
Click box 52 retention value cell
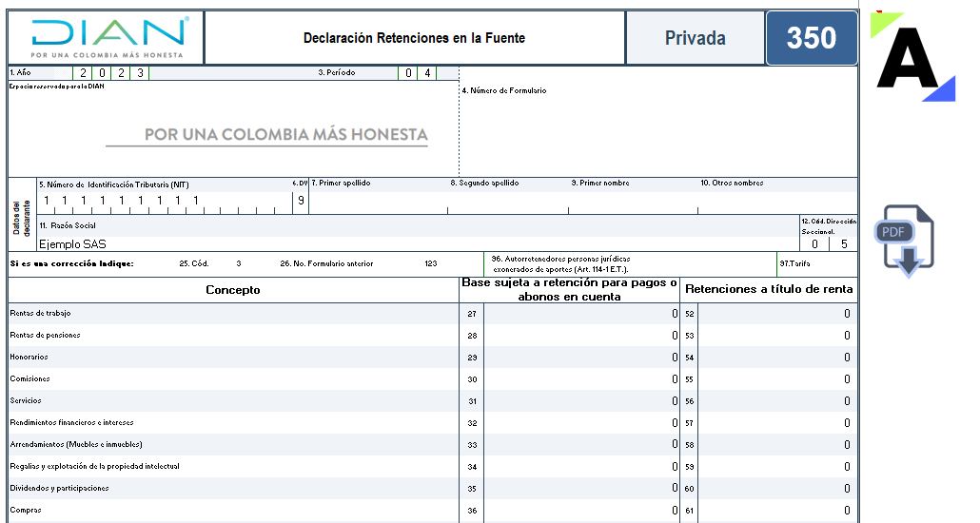(x=777, y=314)
